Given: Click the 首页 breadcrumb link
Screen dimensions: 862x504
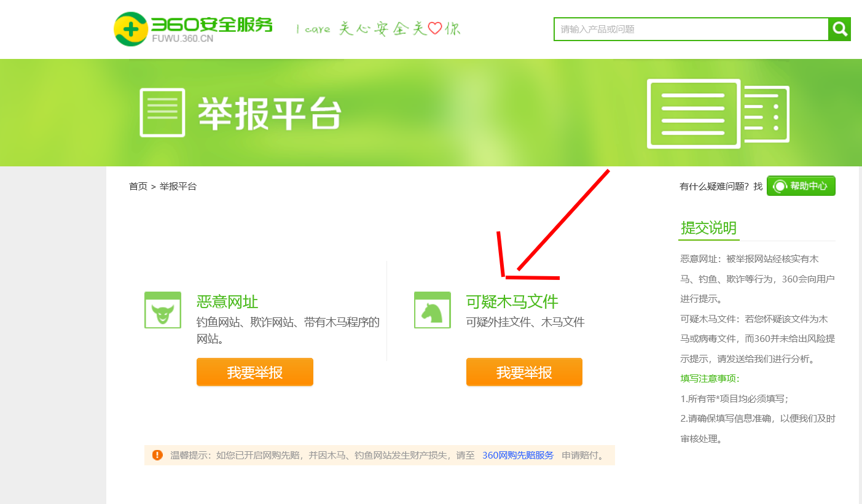Looking at the screenshot, I should point(138,186).
